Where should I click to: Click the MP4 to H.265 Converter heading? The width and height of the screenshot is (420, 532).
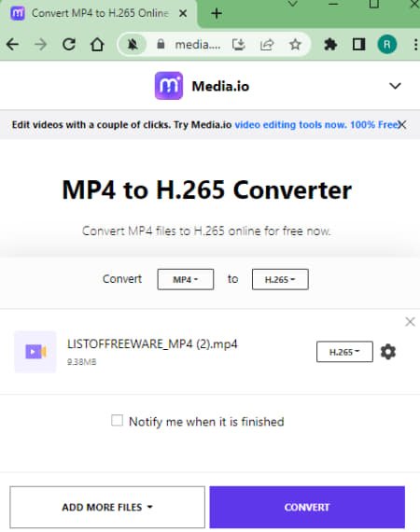click(207, 189)
